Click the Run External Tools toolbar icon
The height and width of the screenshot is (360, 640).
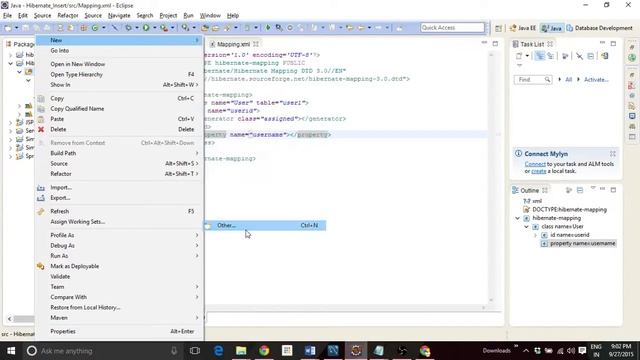click(164, 28)
